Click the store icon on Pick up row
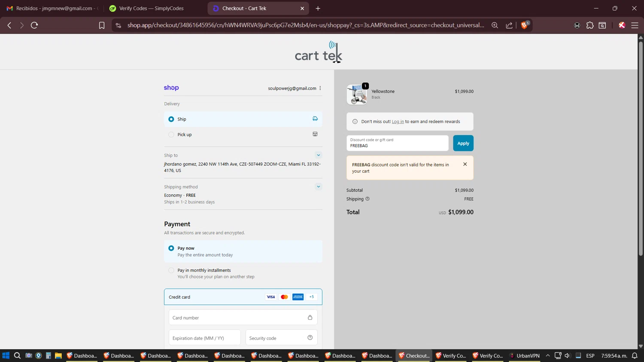This screenshot has width=644, height=362. (315, 134)
